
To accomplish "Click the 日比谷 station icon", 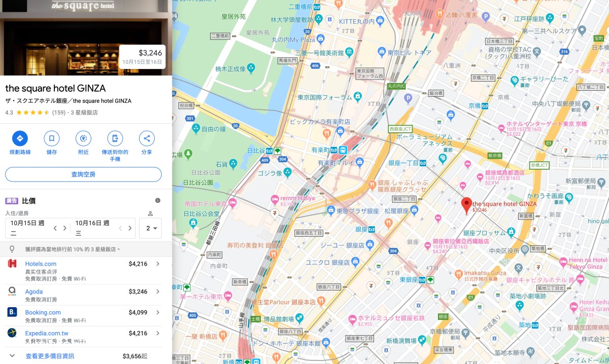I will point(270,151).
